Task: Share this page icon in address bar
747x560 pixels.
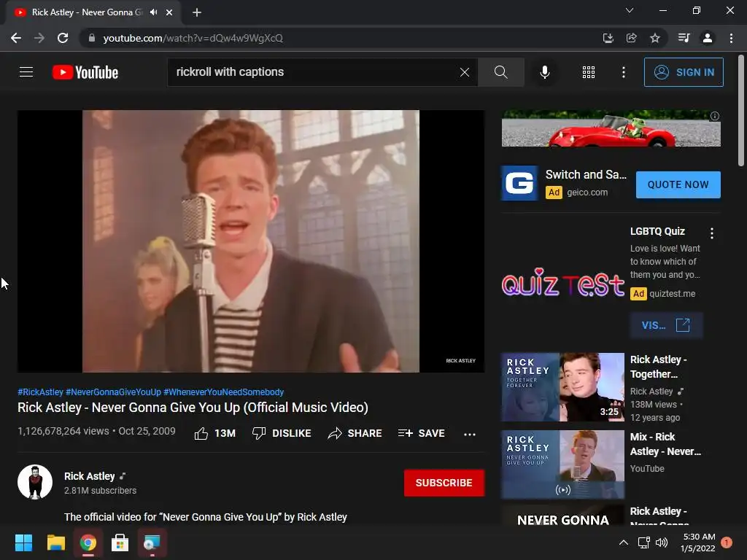Action: click(631, 38)
